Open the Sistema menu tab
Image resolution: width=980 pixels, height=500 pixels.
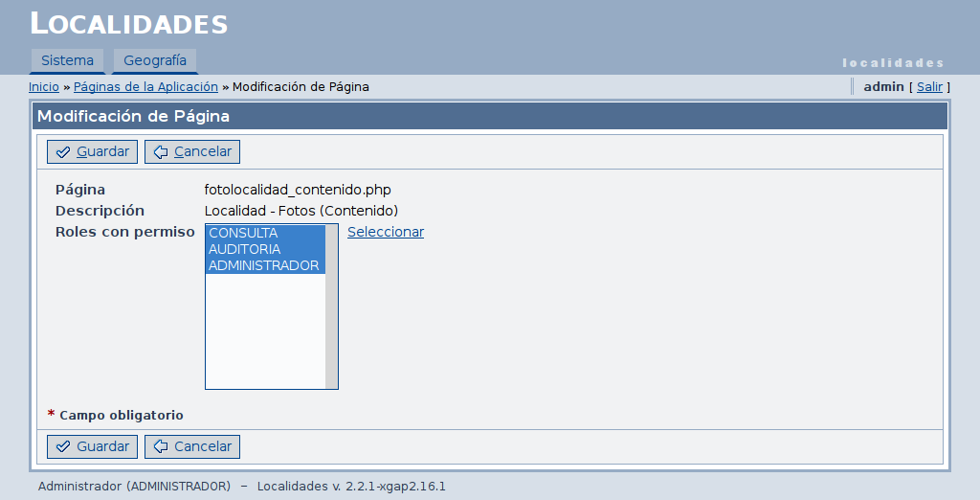(67, 60)
